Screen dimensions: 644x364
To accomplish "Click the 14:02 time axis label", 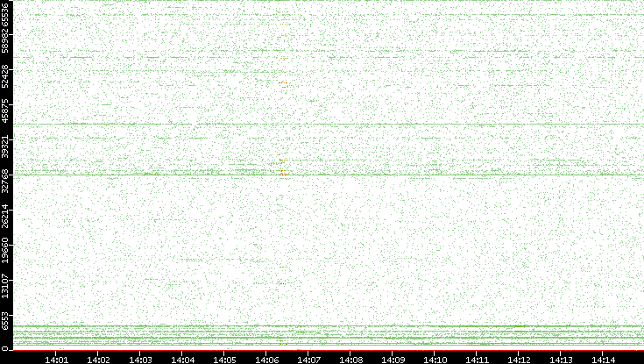I will coord(98,360).
